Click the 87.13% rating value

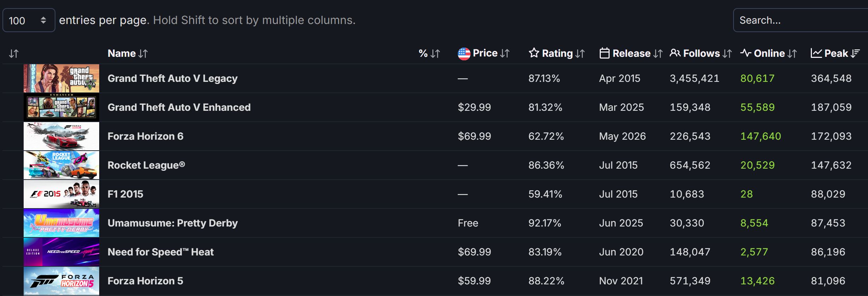(544, 78)
